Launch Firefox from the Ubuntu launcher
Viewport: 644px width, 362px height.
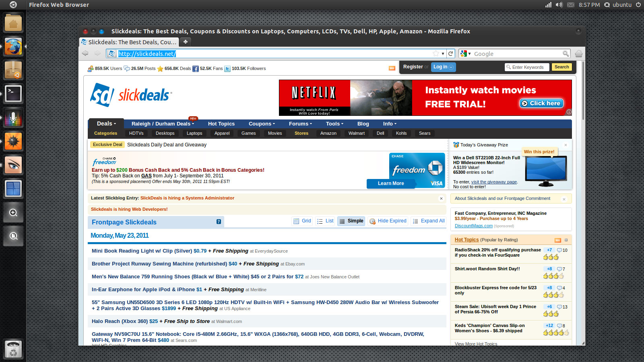pyautogui.click(x=13, y=47)
